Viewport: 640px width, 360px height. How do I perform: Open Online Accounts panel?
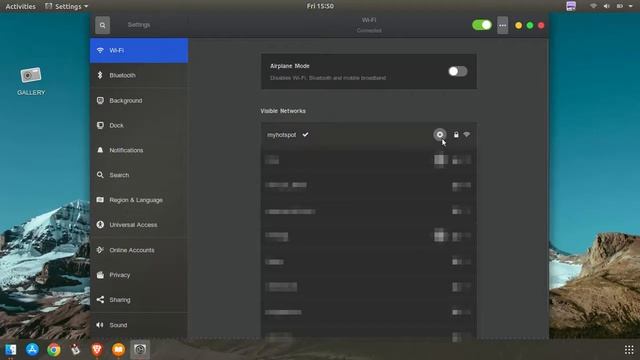click(x=139, y=250)
